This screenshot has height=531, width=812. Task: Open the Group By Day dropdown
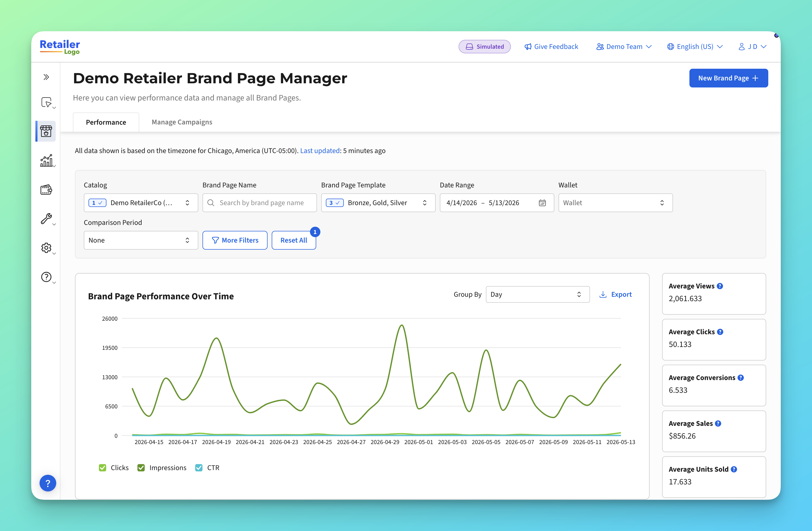tap(537, 294)
